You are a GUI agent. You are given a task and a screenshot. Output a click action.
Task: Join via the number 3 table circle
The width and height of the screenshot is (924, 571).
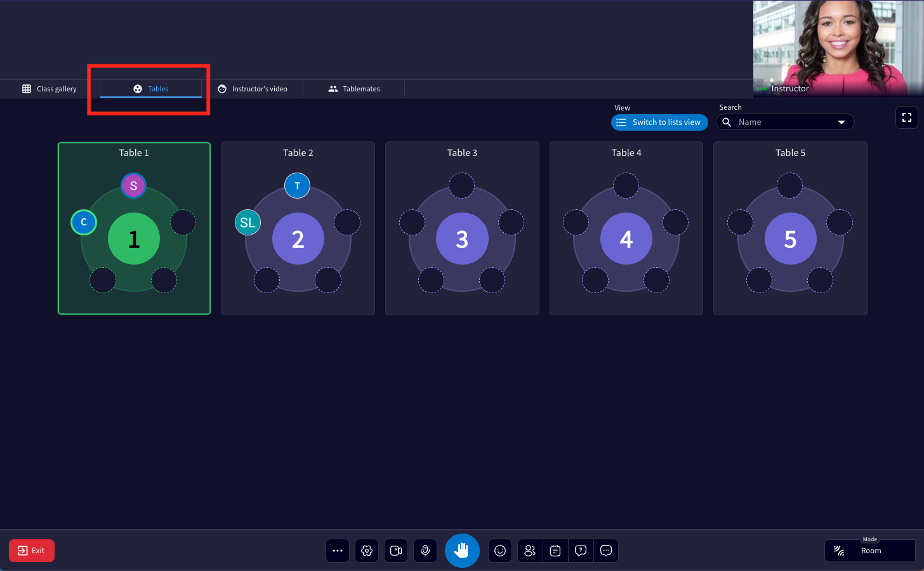pyautogui.click(x=462, y=239)
